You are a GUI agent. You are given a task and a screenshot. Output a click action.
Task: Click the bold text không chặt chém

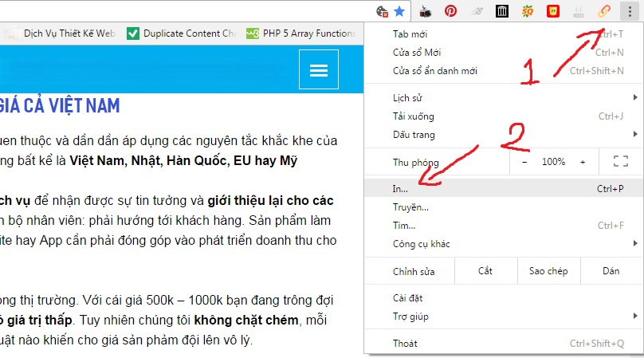coord(246,320)
